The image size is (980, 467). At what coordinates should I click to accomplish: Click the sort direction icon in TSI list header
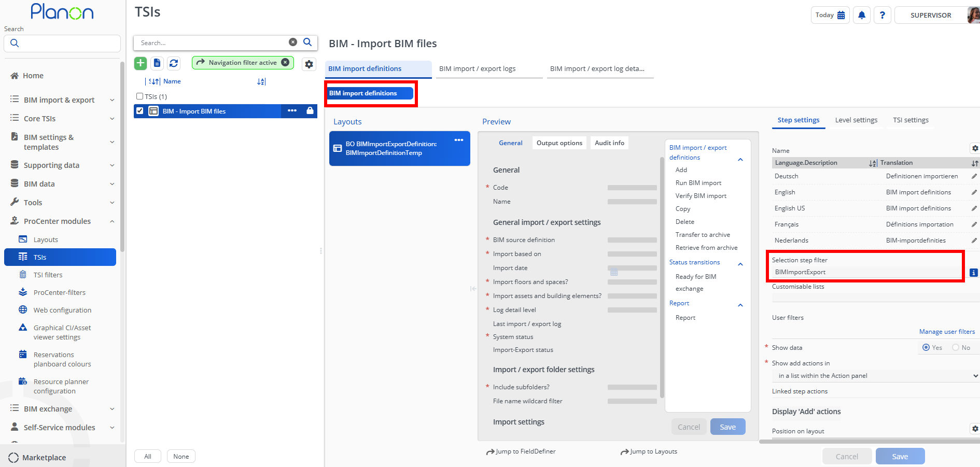[x=261, y=81]
